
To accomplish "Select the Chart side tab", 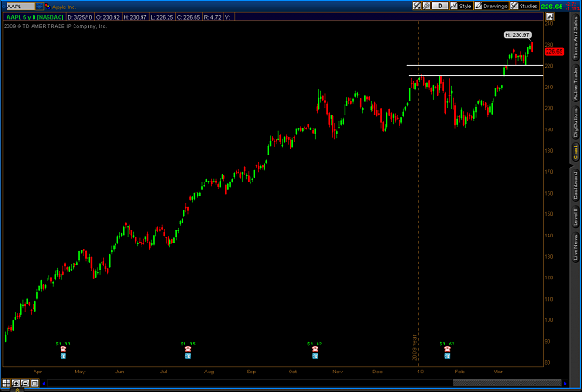I will click(x=575, y=153).
